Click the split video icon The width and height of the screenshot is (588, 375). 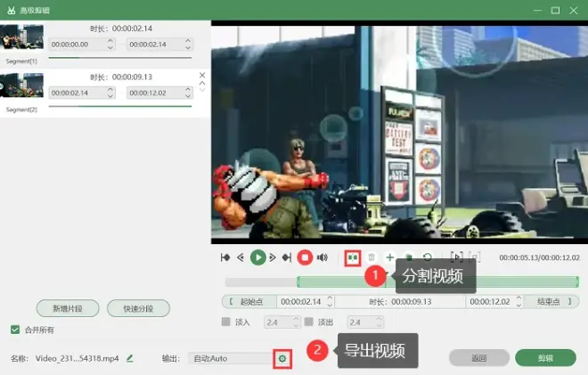pos(353,258)
